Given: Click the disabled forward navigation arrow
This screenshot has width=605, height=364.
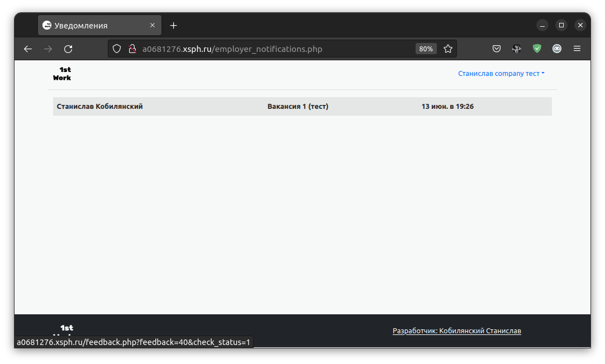Looking at the screenshot, I should (x=48, y=49).
